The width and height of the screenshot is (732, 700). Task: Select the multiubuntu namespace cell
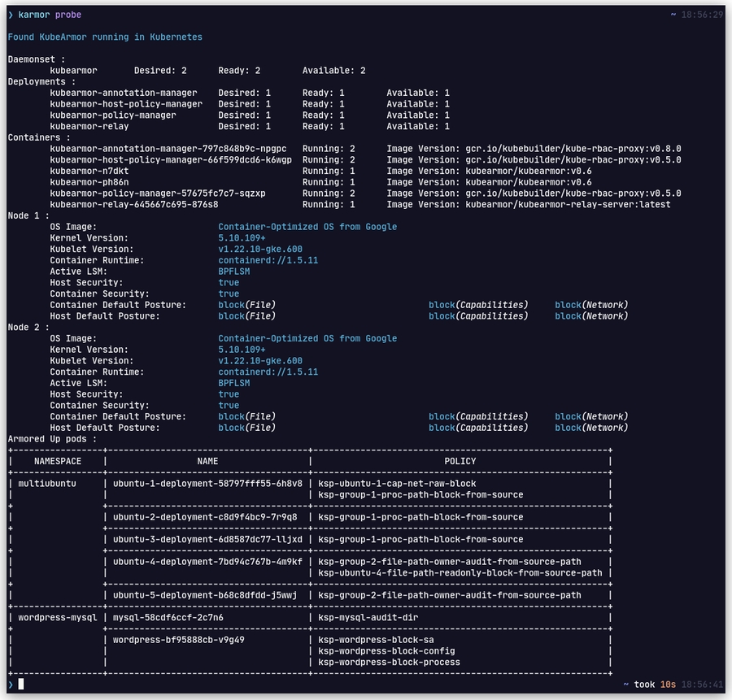tap(47, 483)
